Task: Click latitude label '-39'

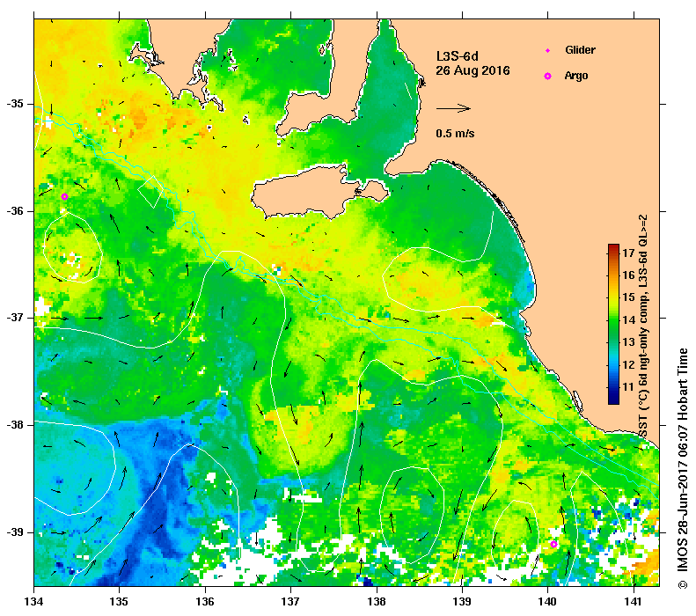Action: coord(15,532)
